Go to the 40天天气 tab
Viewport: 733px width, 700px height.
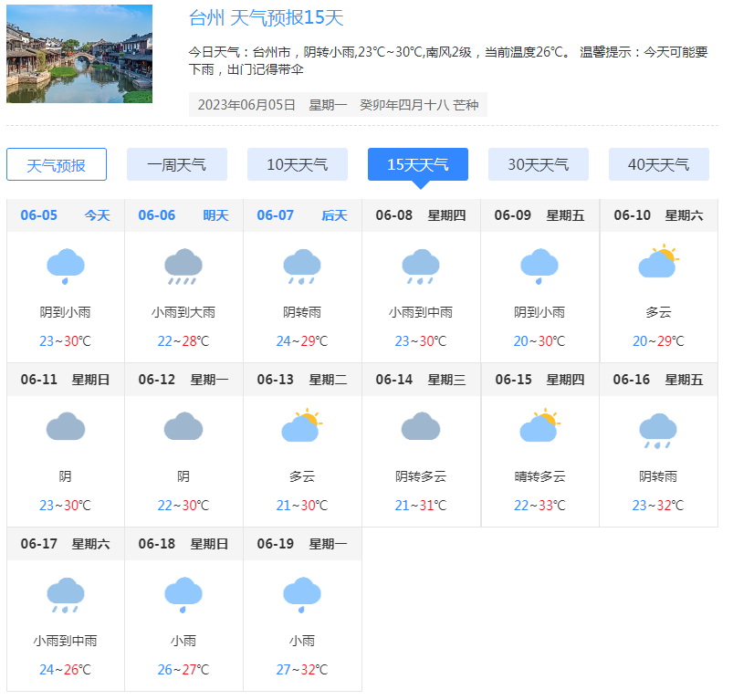coord(659,164)
